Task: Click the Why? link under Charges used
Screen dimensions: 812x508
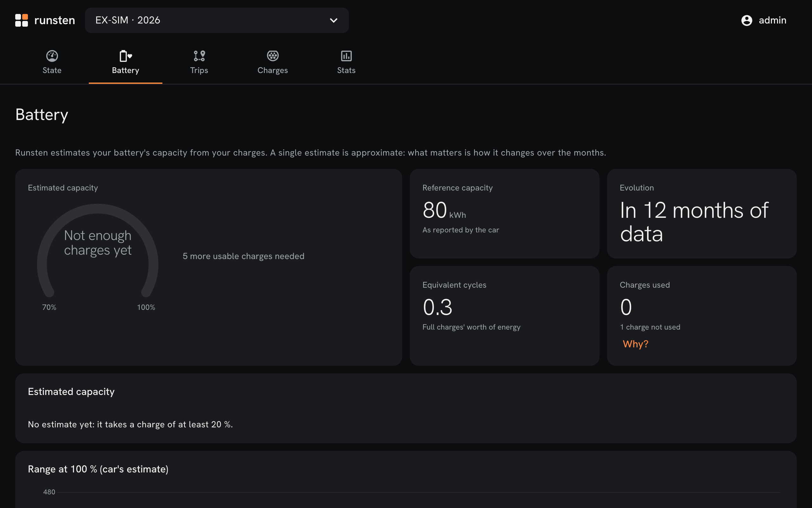Action: (x=636, y=344)
